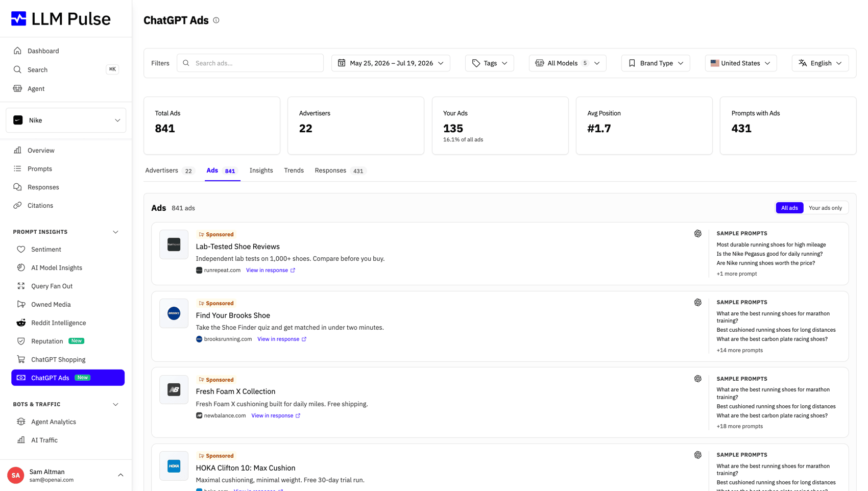Viewport: 868px width, 491px height.
Task: Click prompt 'Most durable running shoes for high mileage'
Action: pyautogui.click(x=771, y=245)
